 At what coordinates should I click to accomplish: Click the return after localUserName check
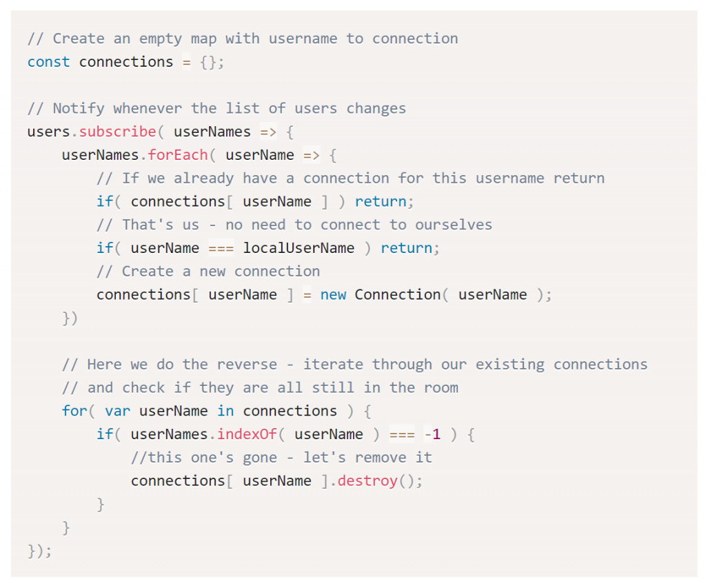407,248
